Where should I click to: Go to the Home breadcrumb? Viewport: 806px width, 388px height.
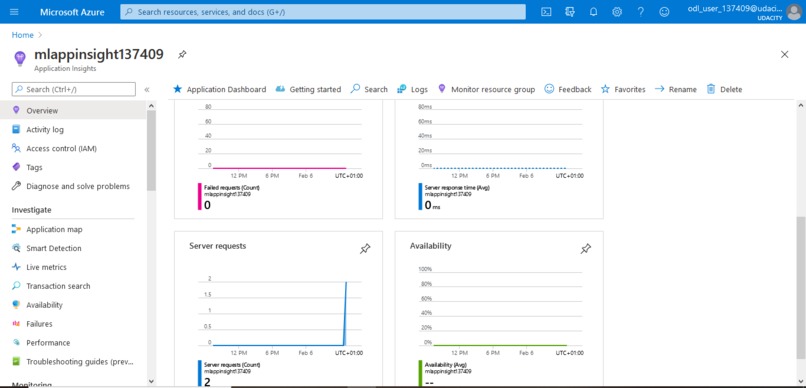tap(23, 35)
